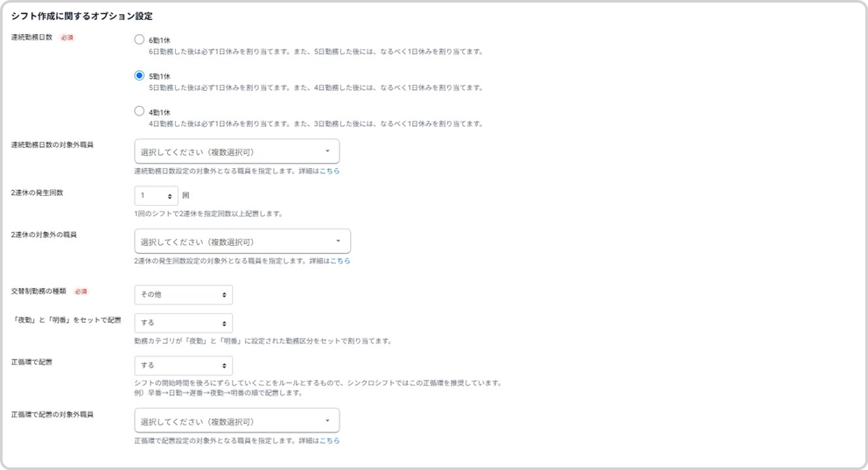Image resolution: width=868 pixels, height=470 pixels.
Task: Click the value 1 in 2連休の発生回数
Action: [x=143, y=196]
